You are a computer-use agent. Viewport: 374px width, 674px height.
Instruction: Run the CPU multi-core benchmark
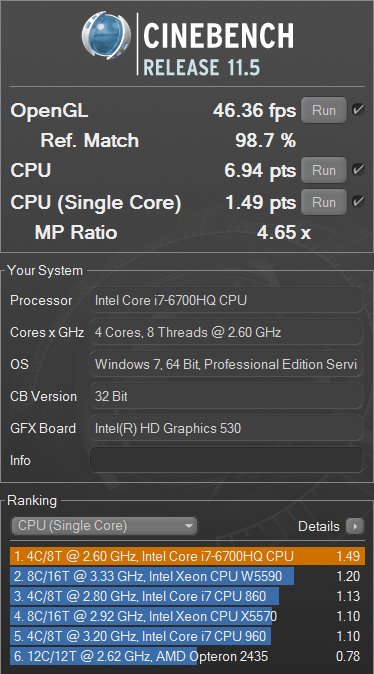(x=324, y=170)
